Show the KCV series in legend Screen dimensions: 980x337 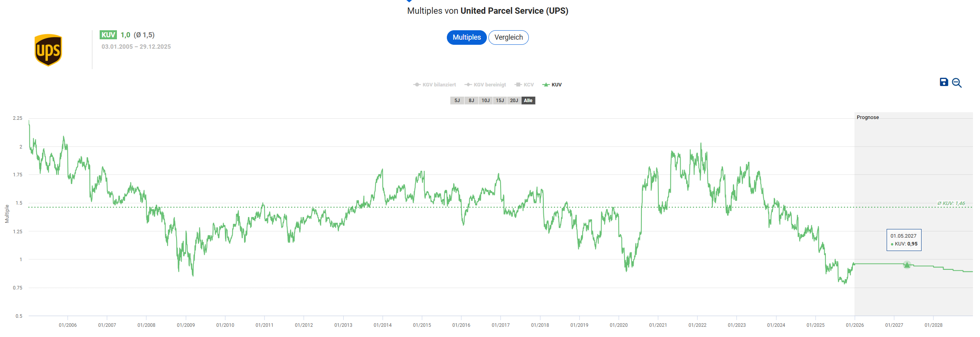coord(524,85)
